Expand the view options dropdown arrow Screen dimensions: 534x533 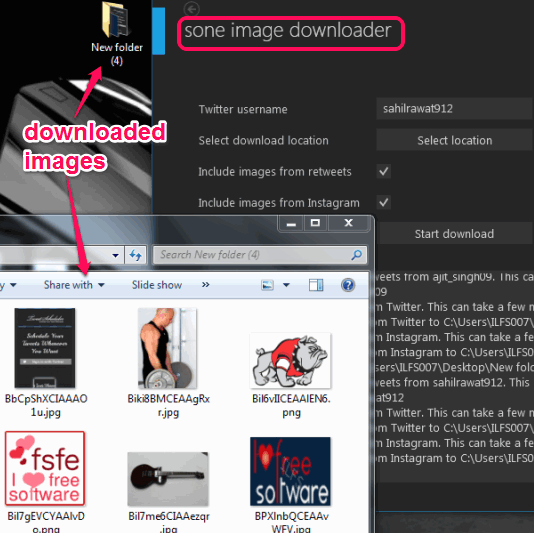click(x=286, y=285)
